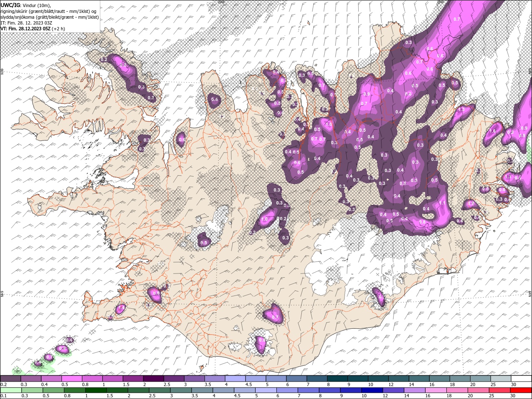Select the red 30 swatch on rain scale
The image size is (532, 399).
click(x=521, y=390)
